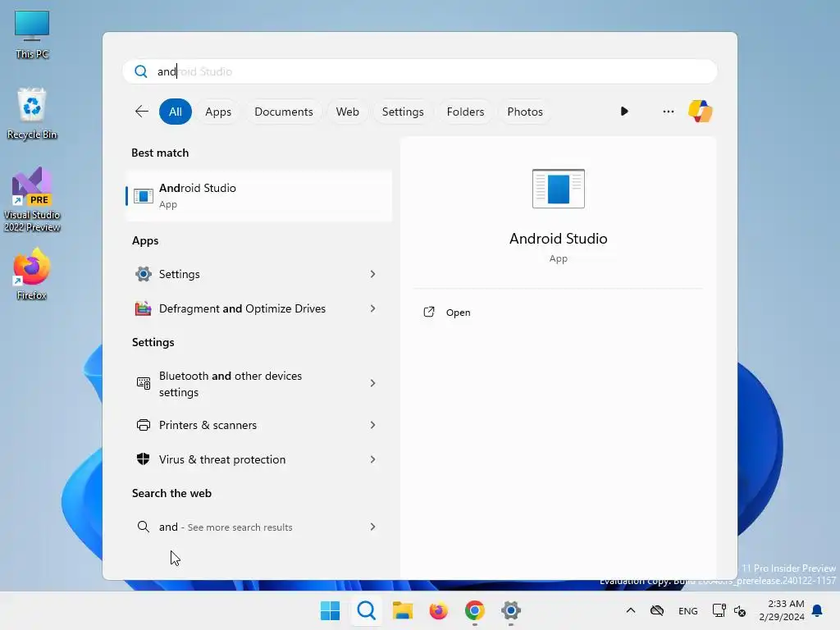The height and width of the screenshot is (630, 840).
Task: Expand Defragment and Optimize Drives chevron
Action: coord(373,308)
